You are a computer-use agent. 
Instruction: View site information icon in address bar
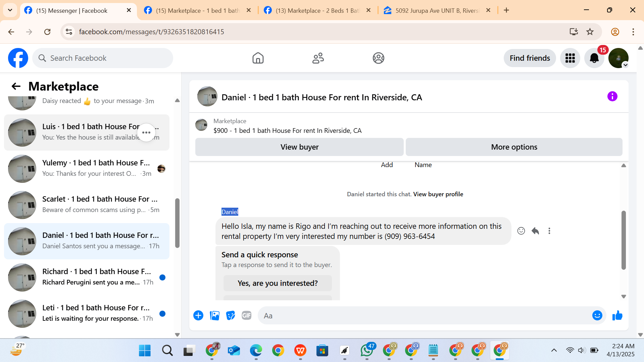point(69,32)
